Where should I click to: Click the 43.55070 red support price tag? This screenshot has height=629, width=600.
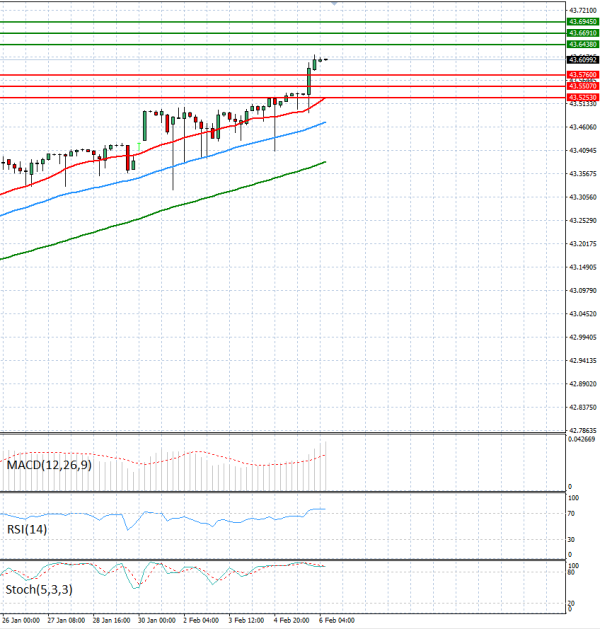tap(582, 87)
